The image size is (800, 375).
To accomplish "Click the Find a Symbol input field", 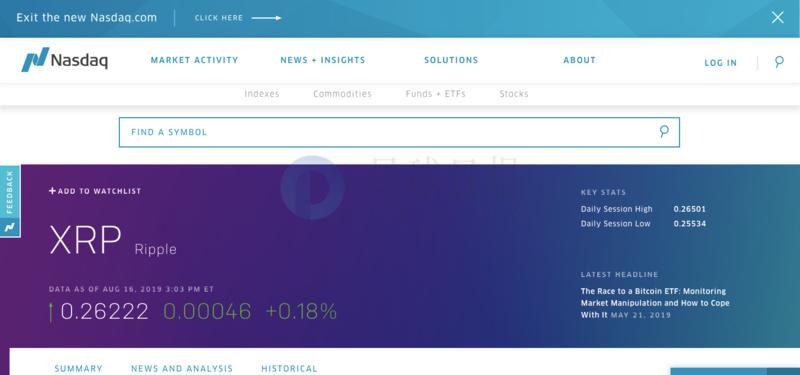I will [x=399, y=132].
